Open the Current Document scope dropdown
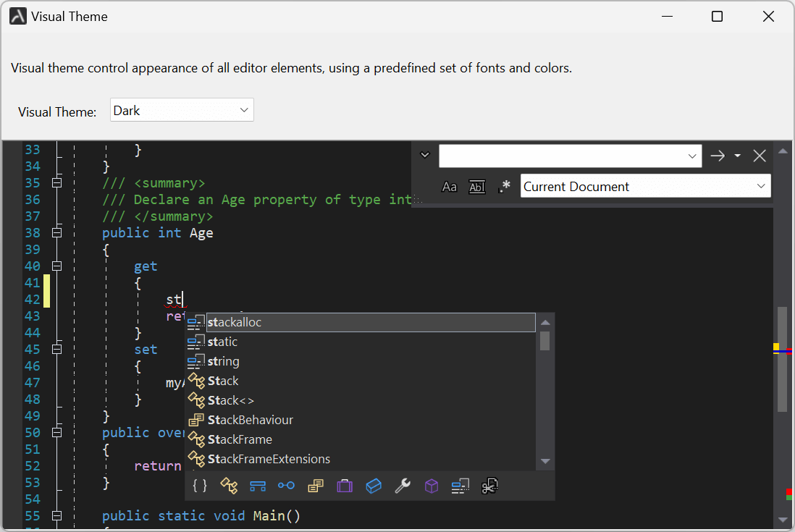 [645, 187]
